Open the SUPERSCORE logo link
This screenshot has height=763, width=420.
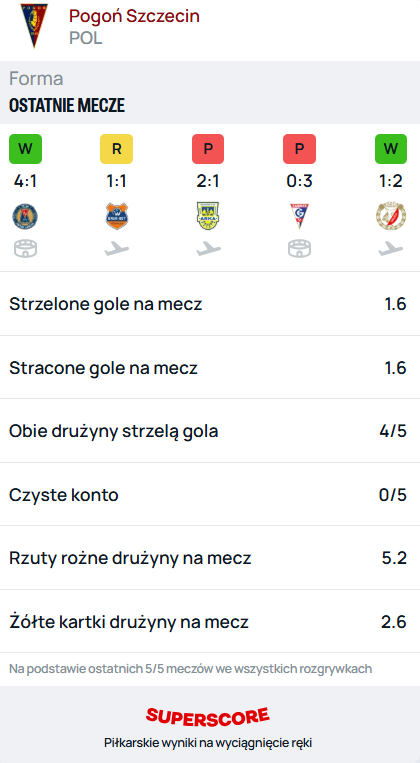(x=208, y=715)
